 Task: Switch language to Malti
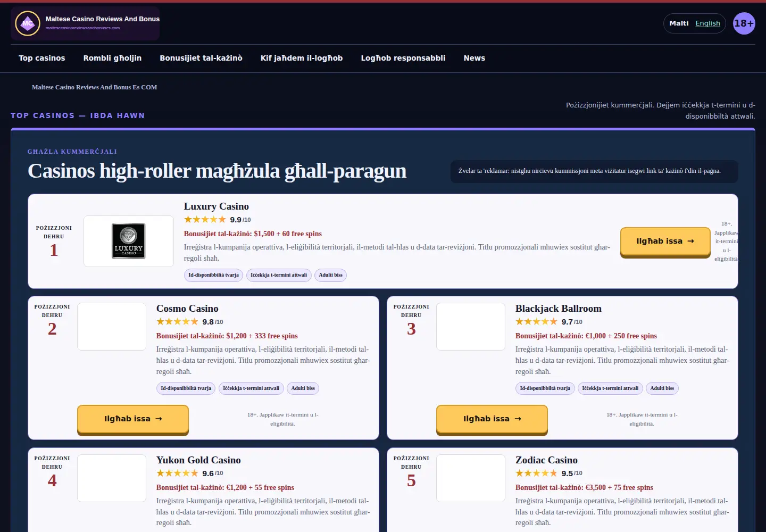[x=679, y=23]
